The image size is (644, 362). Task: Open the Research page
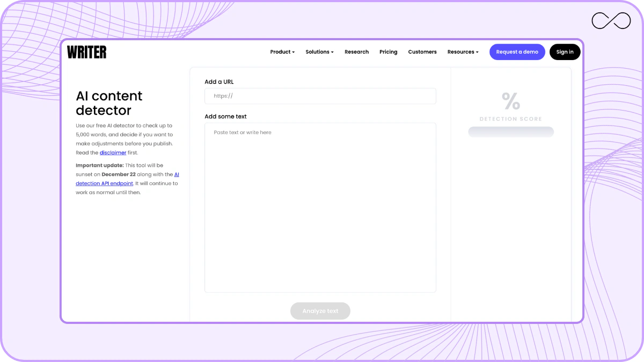pyautogui.click(x=356, y=52)
